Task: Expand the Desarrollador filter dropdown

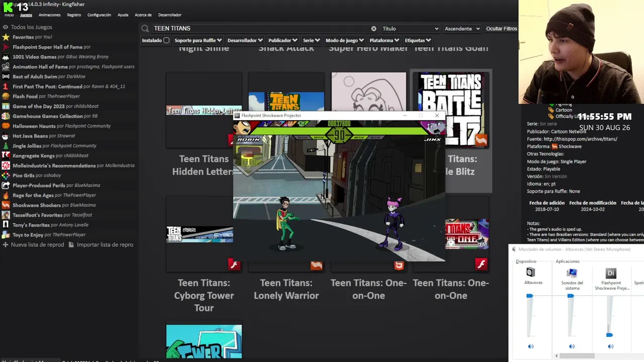Action: tap(245, 40)
